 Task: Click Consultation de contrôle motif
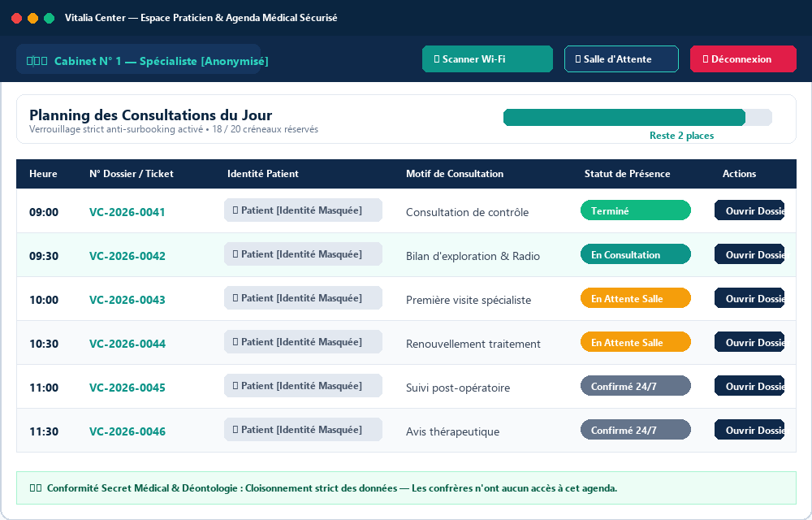(x=467, y=212)
